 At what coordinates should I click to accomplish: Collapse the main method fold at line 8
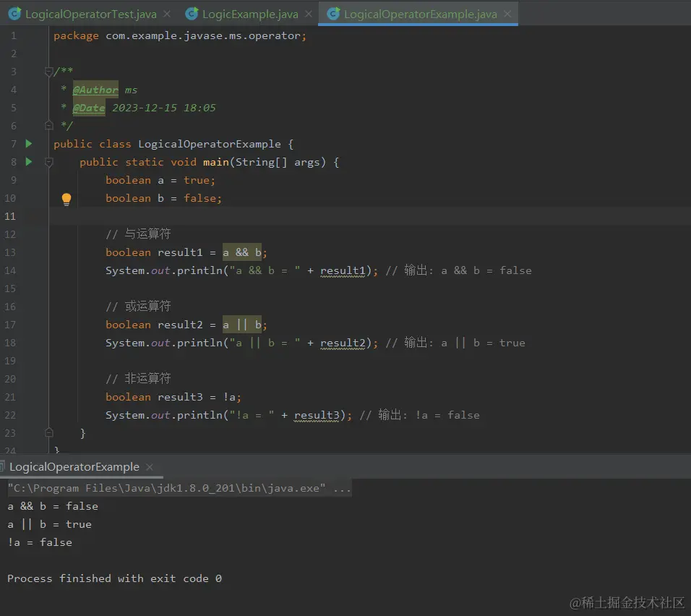pyautogui.click(x=49, y=162)
